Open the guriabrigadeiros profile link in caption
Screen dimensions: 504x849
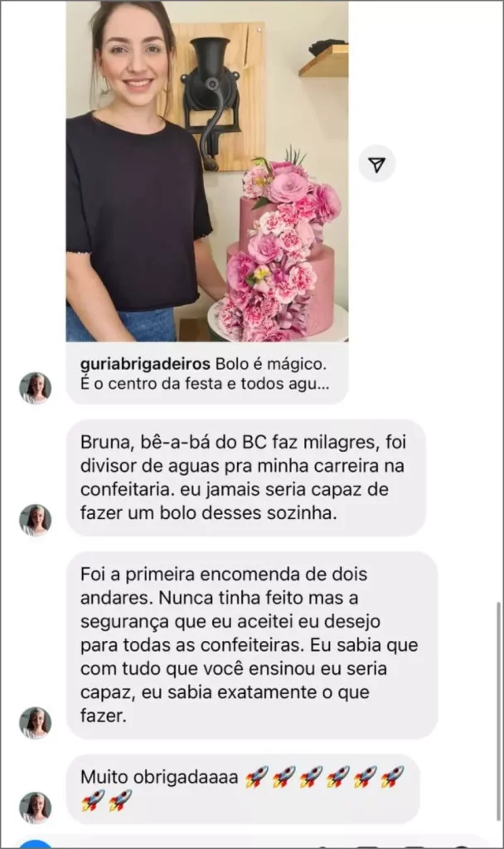coord(145,363)
